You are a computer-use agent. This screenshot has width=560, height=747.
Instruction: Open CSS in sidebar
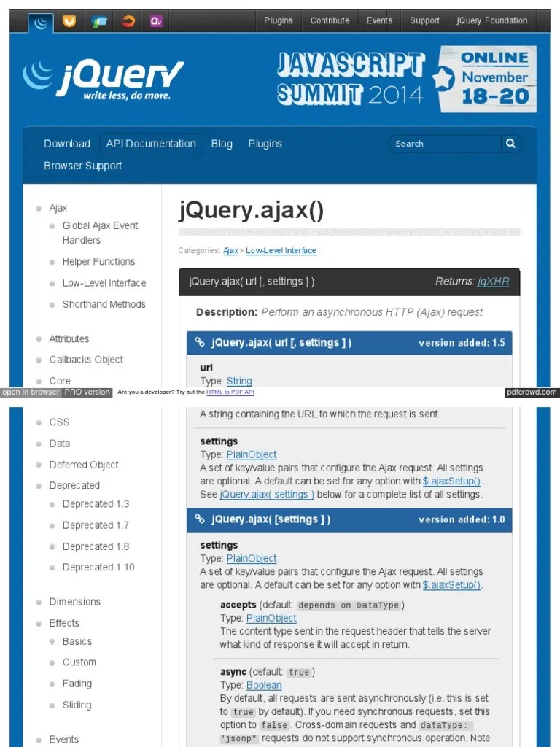60,422
